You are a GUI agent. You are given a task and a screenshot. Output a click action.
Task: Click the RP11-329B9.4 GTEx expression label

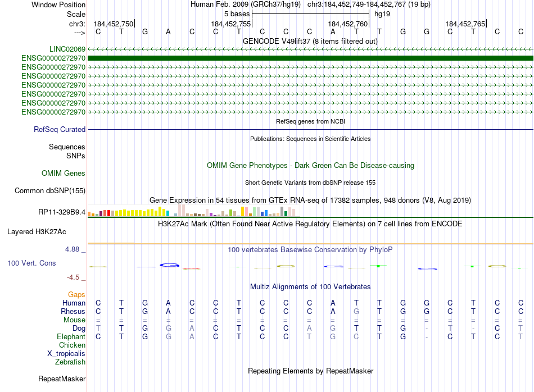point(62,212)
